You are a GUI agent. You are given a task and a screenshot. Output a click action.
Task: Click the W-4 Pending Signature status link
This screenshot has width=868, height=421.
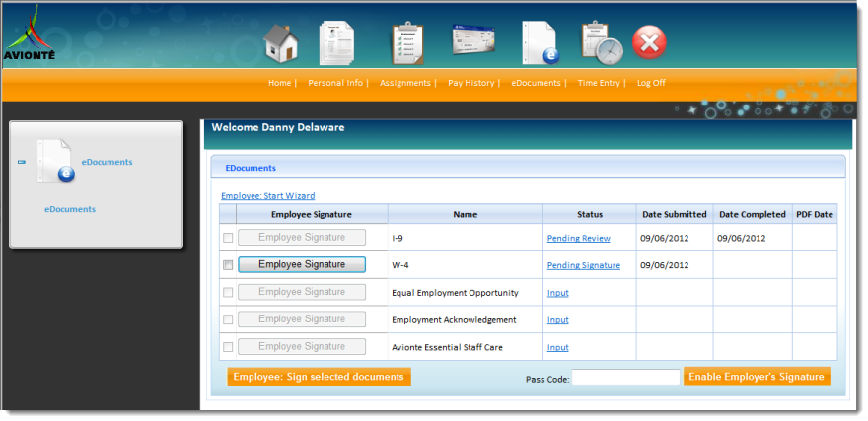point(583,265)
